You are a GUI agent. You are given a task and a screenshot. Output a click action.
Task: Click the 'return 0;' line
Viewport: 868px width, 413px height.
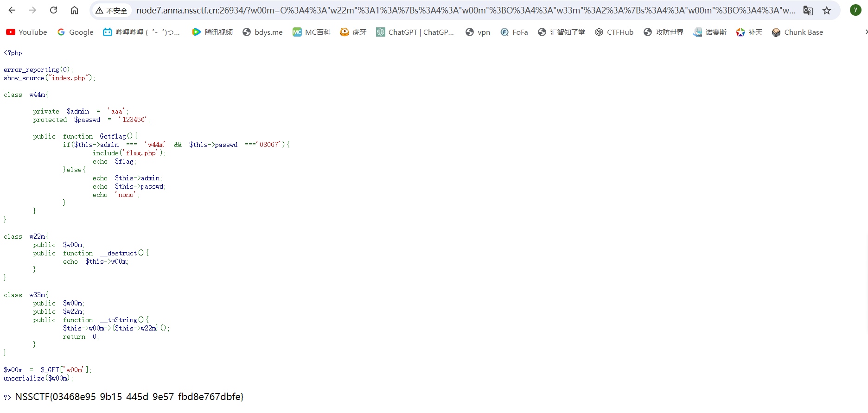(81, 337)
